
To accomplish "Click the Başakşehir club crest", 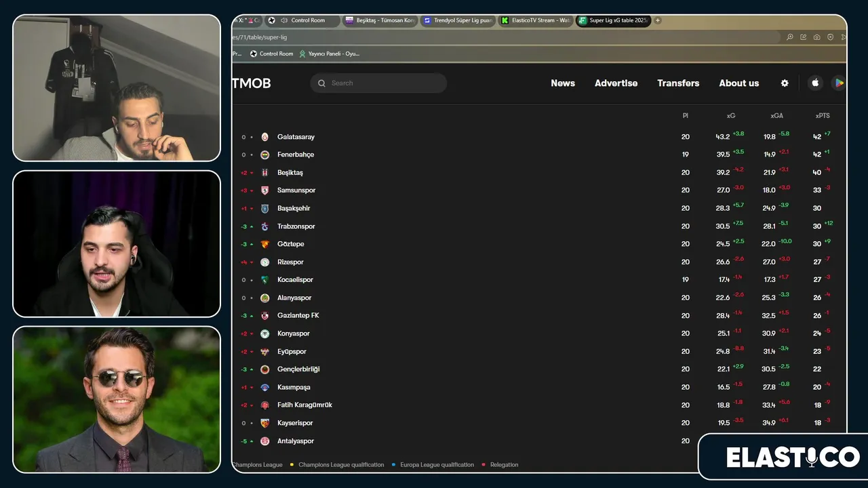I will click(265, 208).
